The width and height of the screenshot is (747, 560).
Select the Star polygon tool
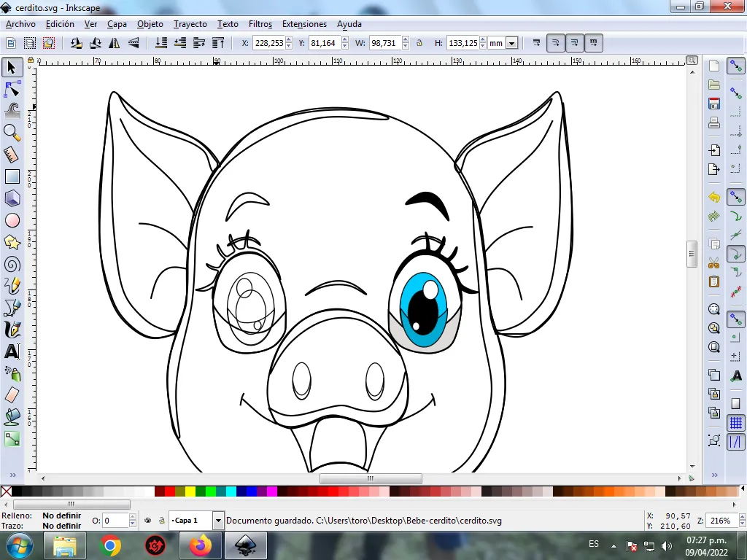12,242
